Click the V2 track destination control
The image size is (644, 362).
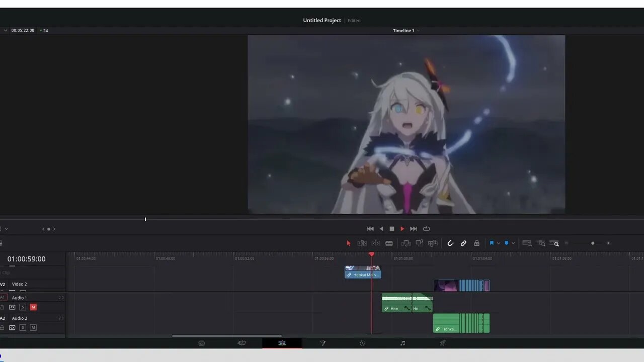tap(3, 284)
